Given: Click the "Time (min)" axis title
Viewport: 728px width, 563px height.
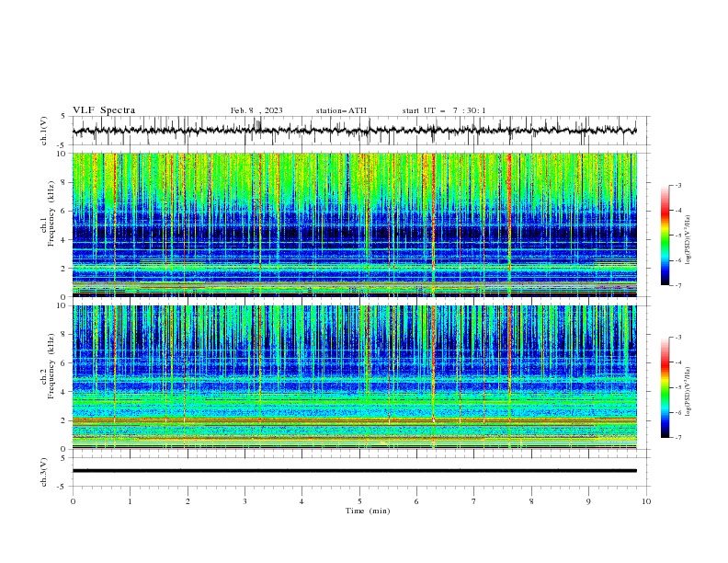Looking at the screenshot, I should click(368, 511).
